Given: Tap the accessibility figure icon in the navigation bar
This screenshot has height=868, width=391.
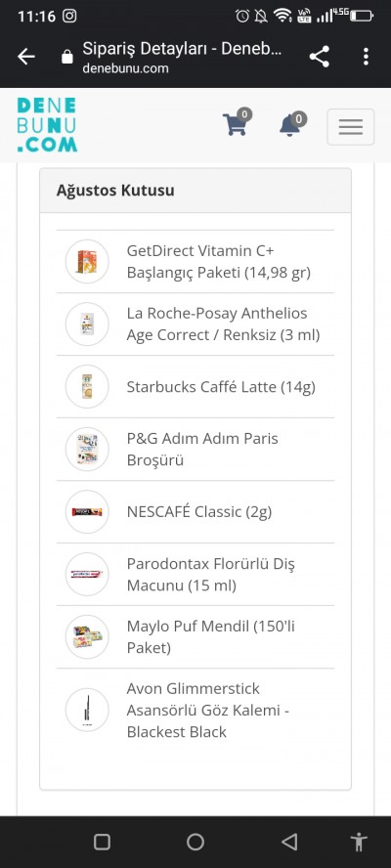Looking at the screenshot, I should 360,842.
